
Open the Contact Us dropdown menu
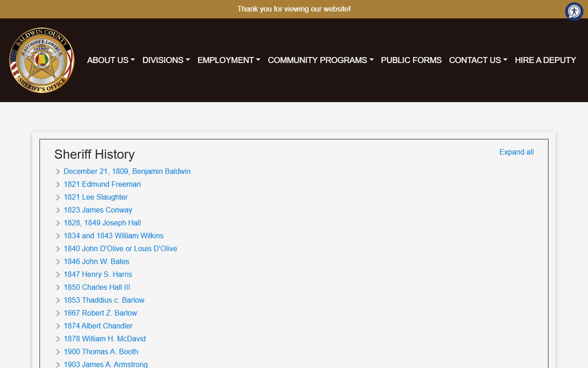(478, 60)
